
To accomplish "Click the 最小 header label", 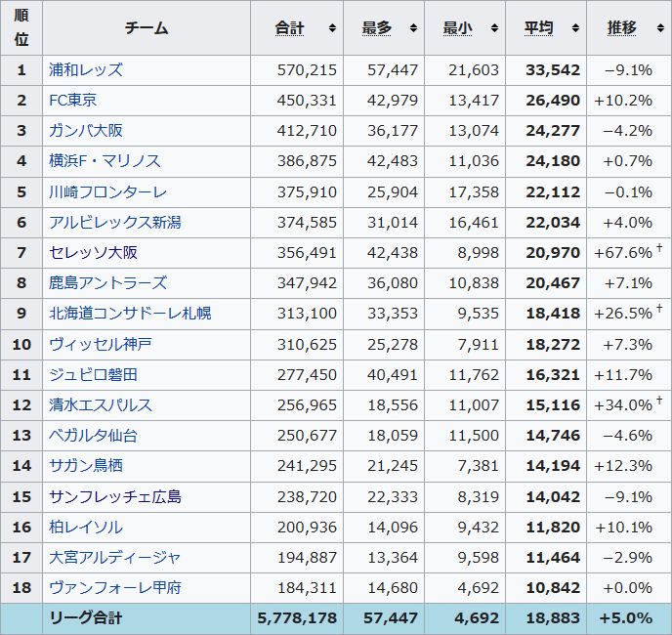I will tap(457, 28).
